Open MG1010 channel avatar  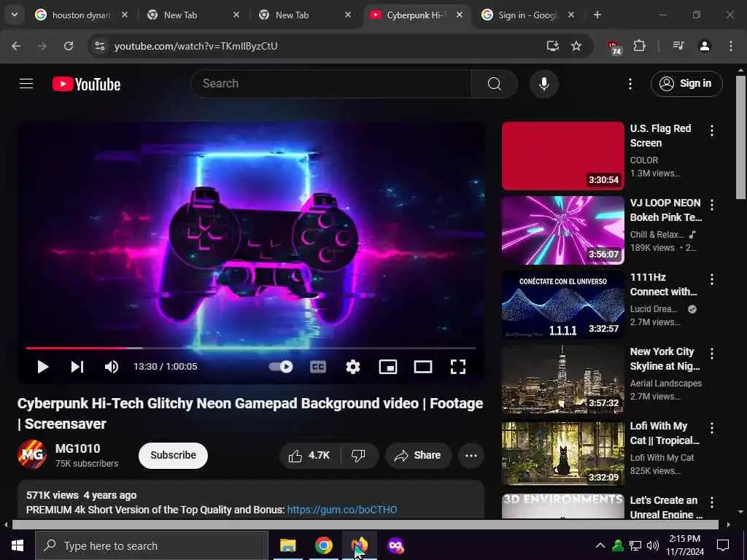click(x=32, y=455)
